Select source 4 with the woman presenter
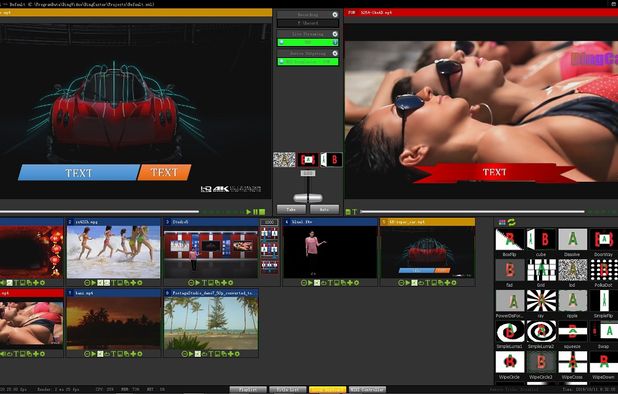618x394 pixels. (x=330, y=252)
